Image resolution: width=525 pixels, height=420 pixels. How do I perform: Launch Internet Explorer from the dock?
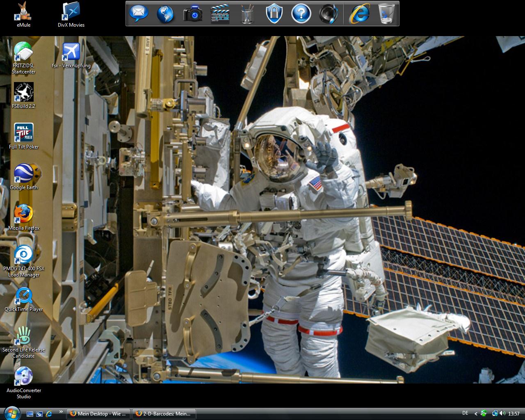click(359, 14)
